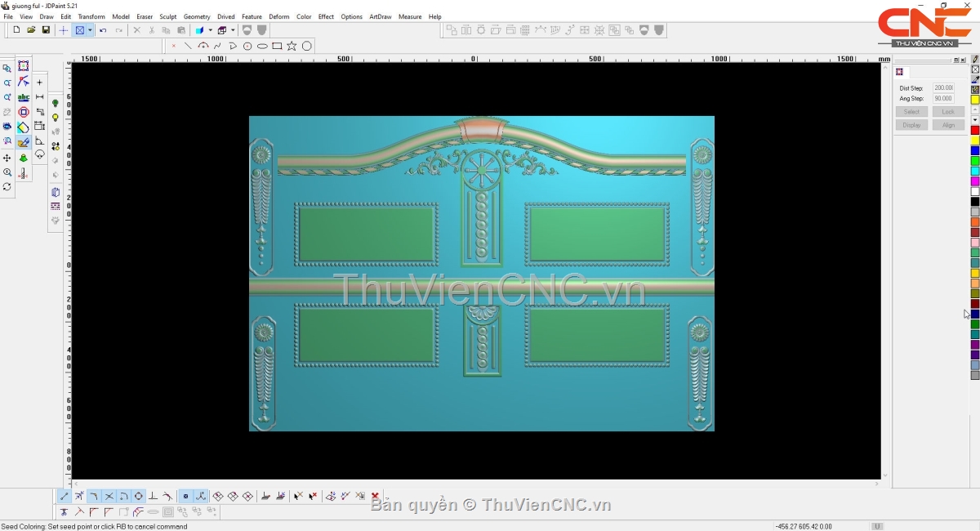Click the Save file icon
980x531 pixels.
(x=46, y=30)
